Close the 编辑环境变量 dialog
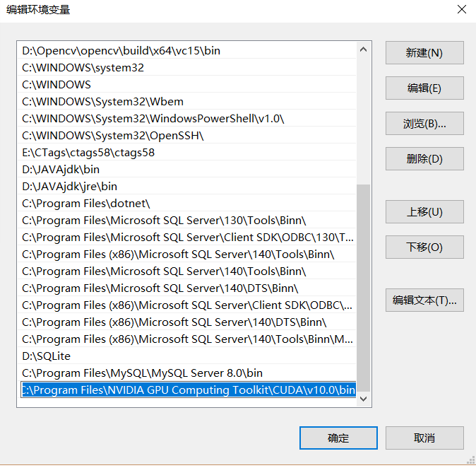 pos(461,9)
